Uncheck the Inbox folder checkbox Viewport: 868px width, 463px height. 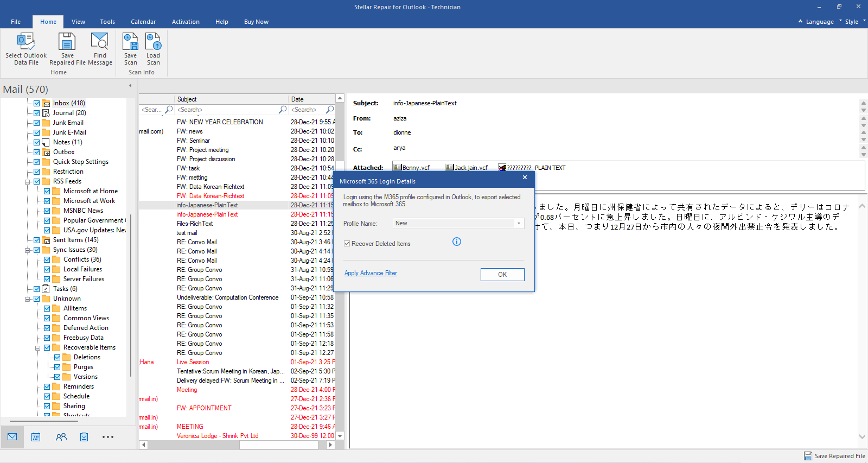pos(36,103)
